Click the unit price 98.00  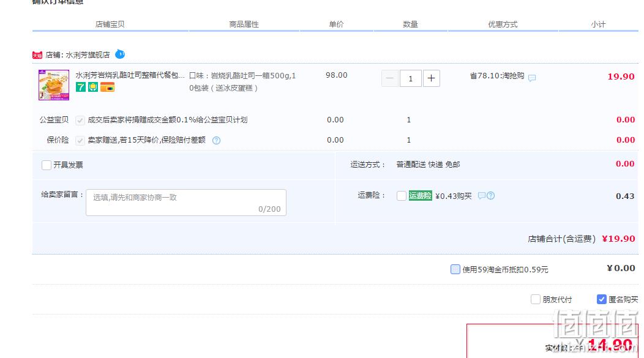tap(337, 75)
